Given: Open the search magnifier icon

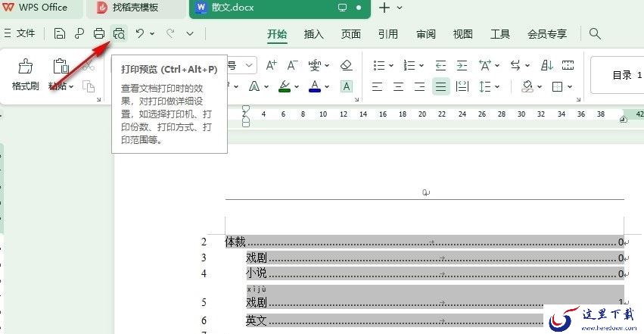Looking at the screenshot, I should pyautogui.click(x=595, y=33).
